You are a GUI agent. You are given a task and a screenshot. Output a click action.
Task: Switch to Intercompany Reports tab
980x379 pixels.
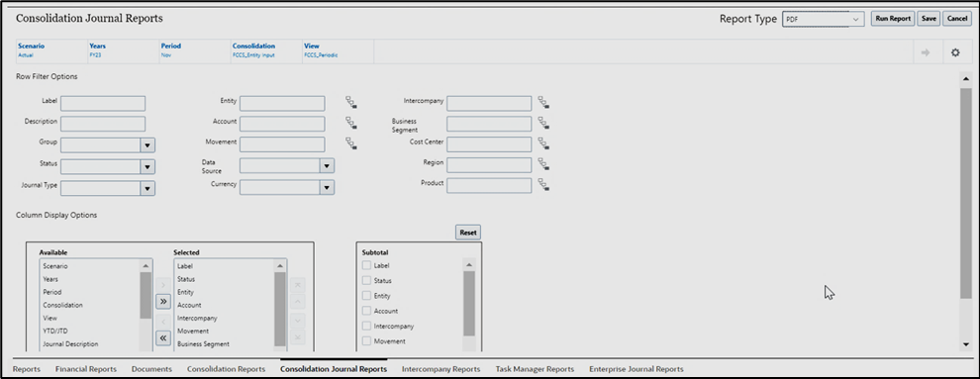point(441,369)
